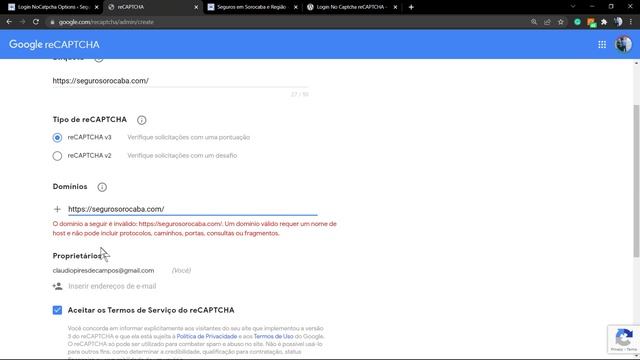Open the Política de Privacidade link
Screen dimensions: 640x360
point(207,336)
